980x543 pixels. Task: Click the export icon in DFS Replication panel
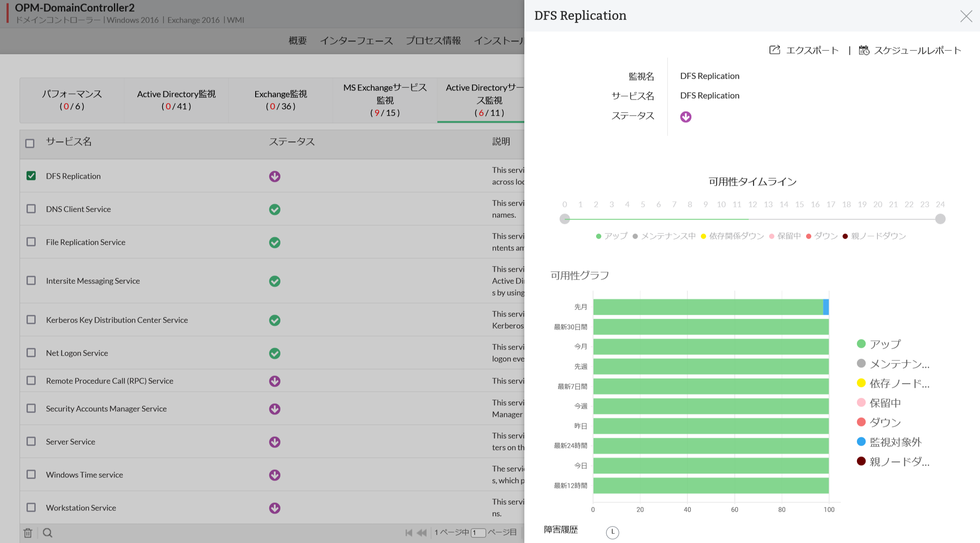coord(774,50)
